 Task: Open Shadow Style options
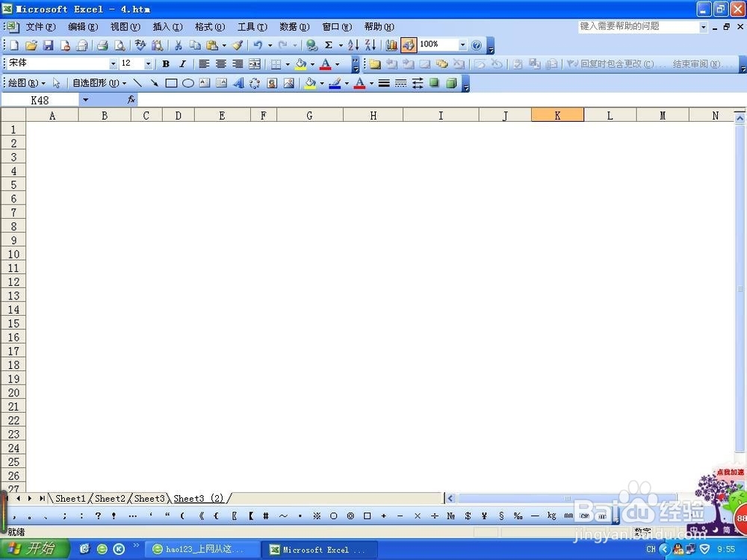coord(435,84)
